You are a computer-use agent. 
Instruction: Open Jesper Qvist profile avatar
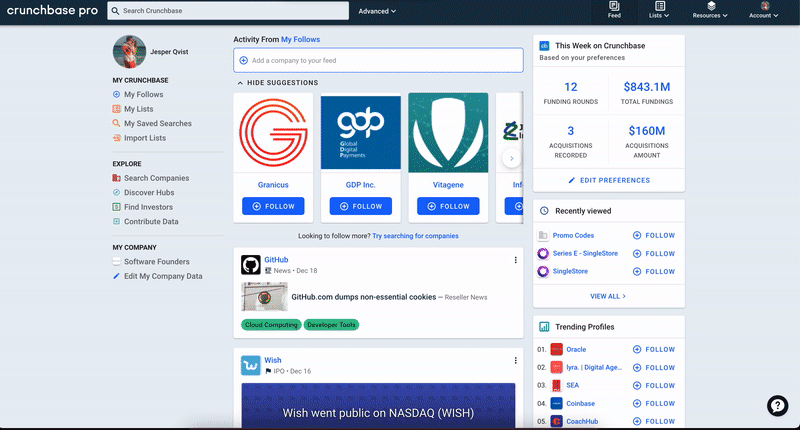[x=129, y=52]
